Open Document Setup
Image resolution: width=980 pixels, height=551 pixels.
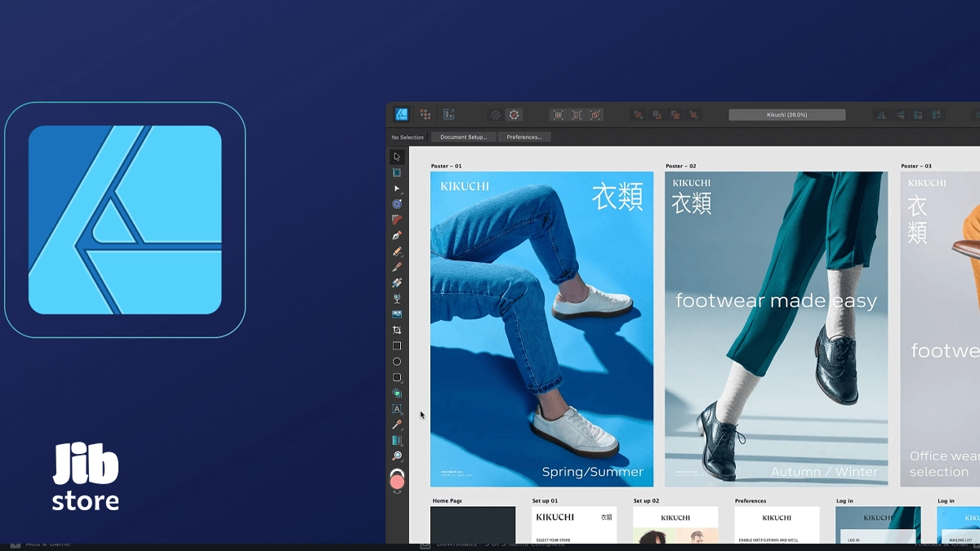[x=463, y=137]
